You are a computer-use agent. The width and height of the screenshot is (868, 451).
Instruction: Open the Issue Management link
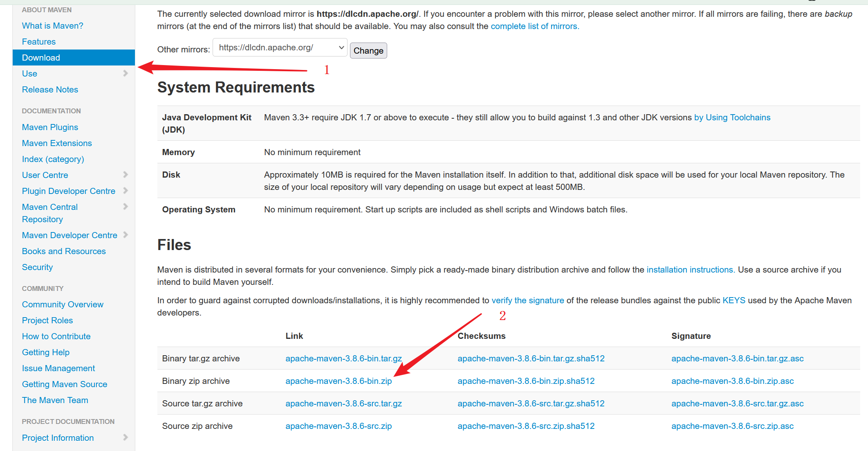pos(58,368)
